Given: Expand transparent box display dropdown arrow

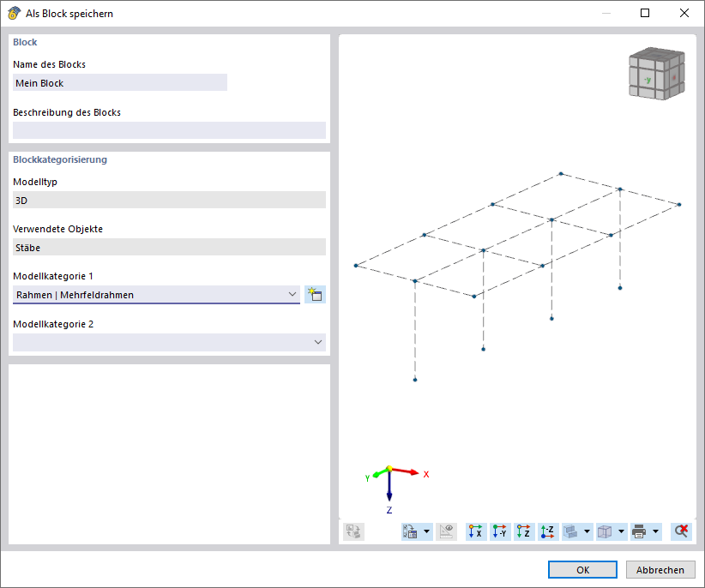Looking at the screenshot, I should click(621, 531).
